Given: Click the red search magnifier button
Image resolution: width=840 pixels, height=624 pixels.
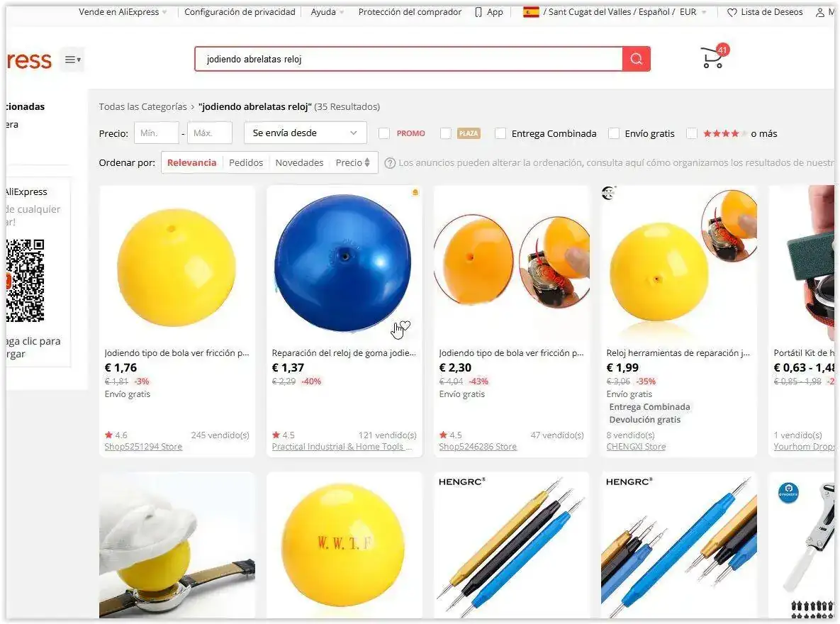Looking at the screenshot, I should click(636, 59).
